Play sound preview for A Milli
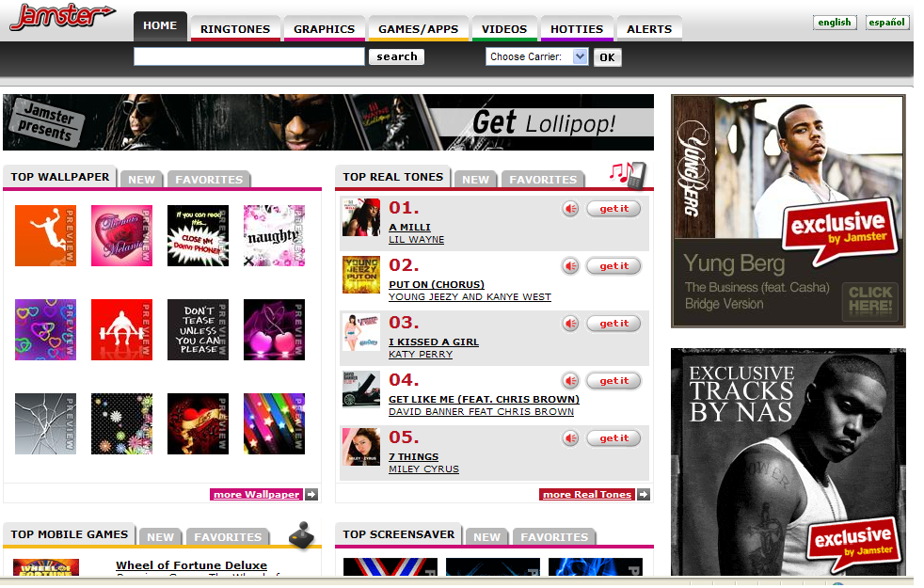Screen dimensions: 924x588 (x=570, y=209)
